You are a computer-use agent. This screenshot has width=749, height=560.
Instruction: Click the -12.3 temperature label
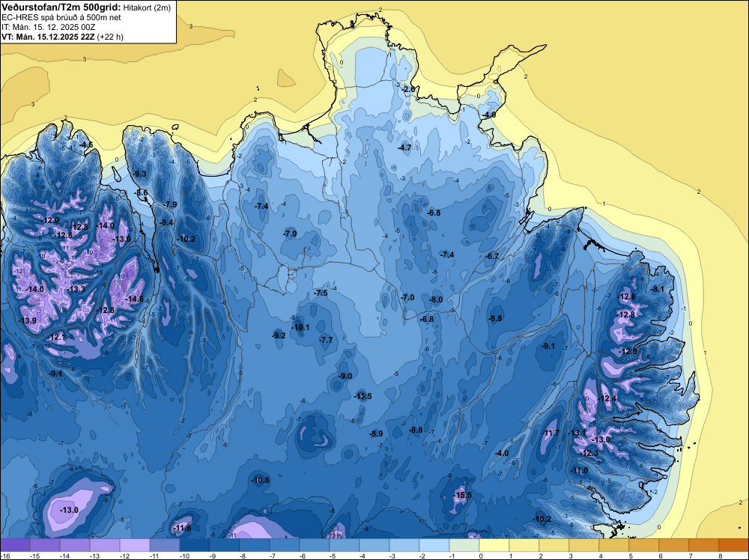click(x=589, y=454)
